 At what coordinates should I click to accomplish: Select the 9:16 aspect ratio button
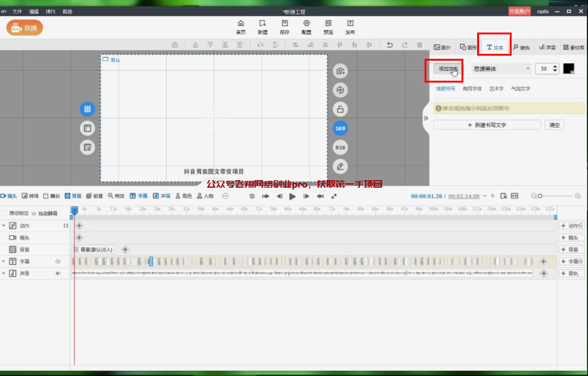340,148
